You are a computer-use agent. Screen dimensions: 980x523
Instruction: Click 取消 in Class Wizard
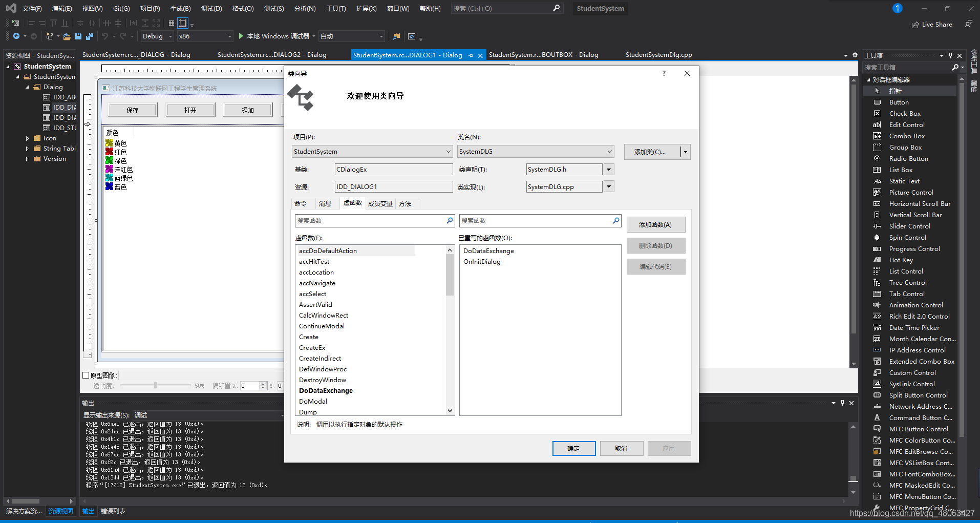click(621, 449)
